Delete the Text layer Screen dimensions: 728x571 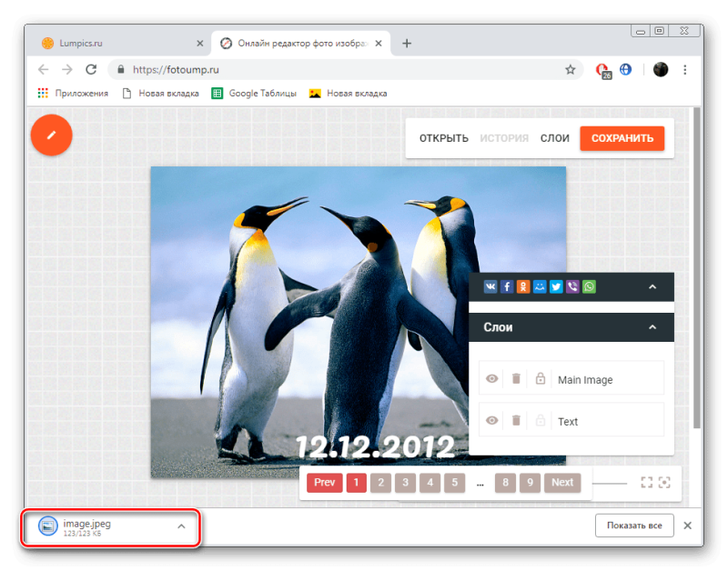[516, 421]
